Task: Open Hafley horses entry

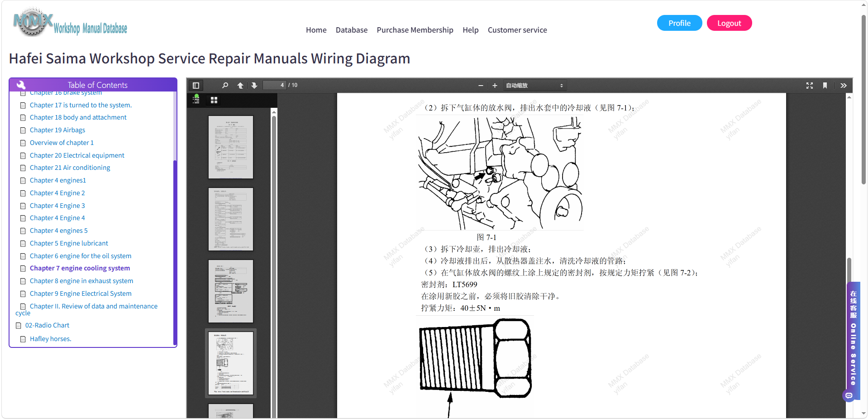Action: (51, 339)
